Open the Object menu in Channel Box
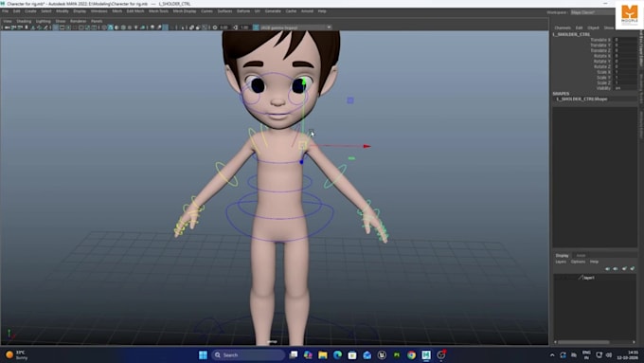Screen dimensions: 644x363 coord(593,27)
